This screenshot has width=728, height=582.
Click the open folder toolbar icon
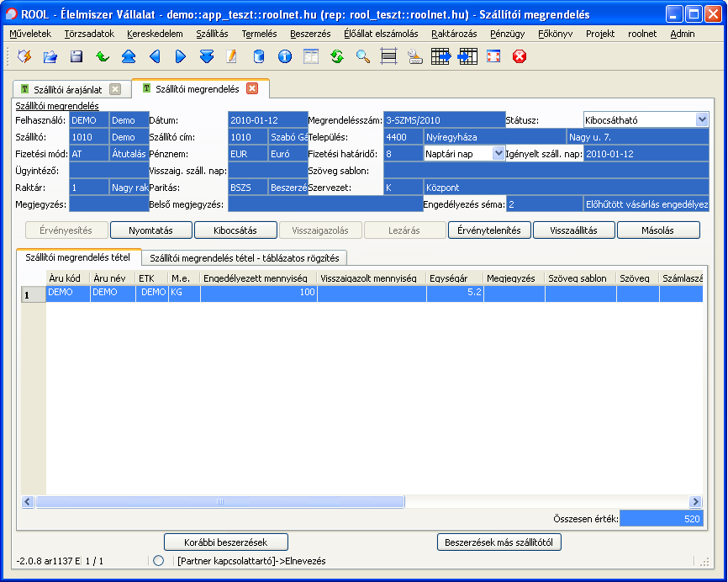tap(50, 56)
